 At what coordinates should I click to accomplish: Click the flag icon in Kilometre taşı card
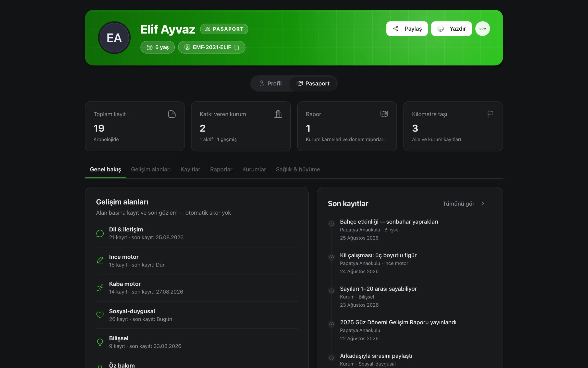pos(490,114)
